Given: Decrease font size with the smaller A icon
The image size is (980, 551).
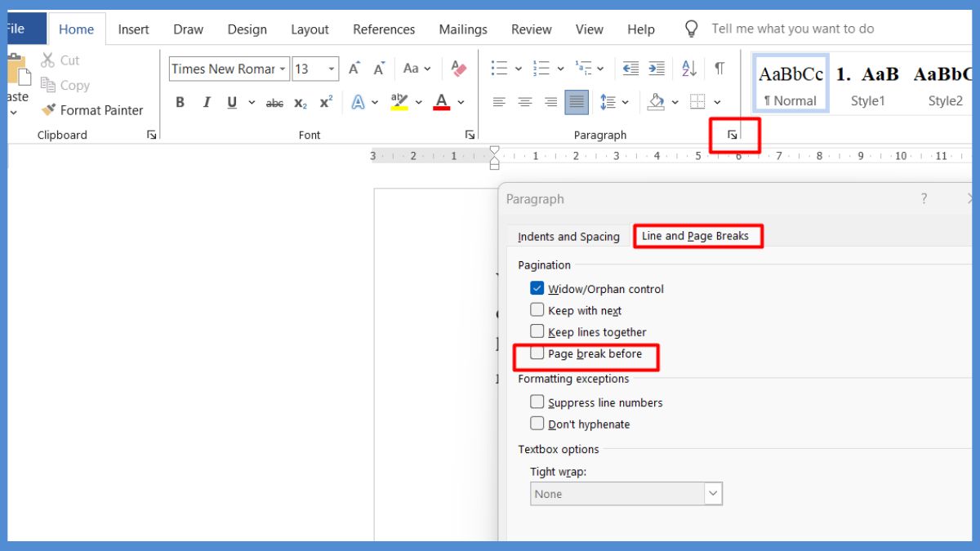Looking at the screenshot, I should 379,69.
